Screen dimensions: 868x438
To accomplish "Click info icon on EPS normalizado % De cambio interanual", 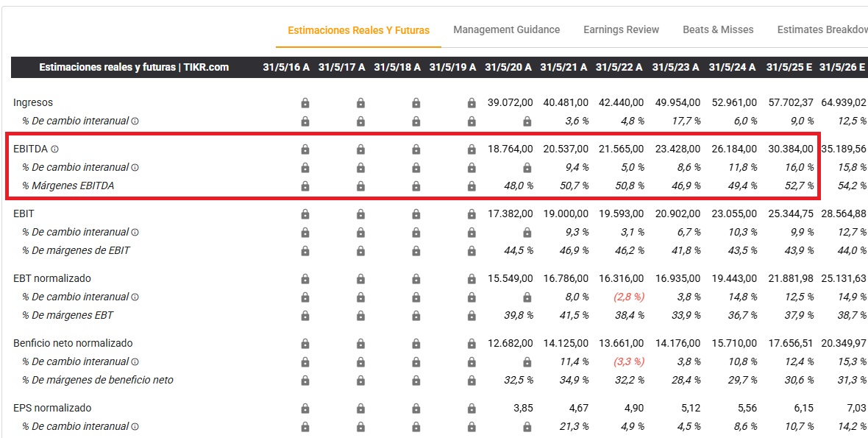I will (x=135, y=427).
